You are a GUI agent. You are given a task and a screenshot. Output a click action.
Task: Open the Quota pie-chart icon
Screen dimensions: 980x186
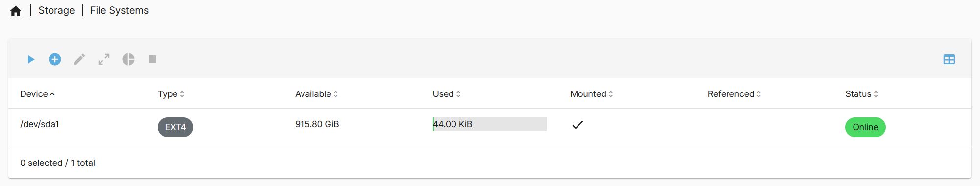[128, 59]
